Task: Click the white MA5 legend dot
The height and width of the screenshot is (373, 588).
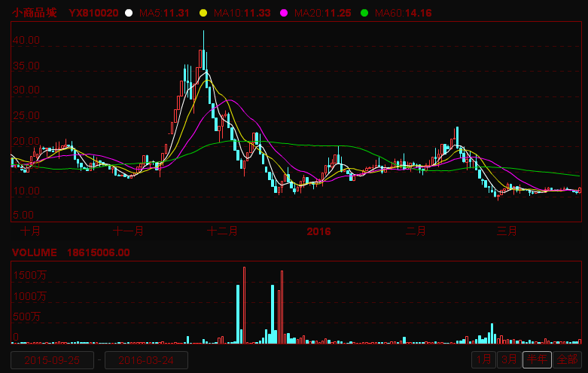Action: pyautogui.click(x=129, y=14)
